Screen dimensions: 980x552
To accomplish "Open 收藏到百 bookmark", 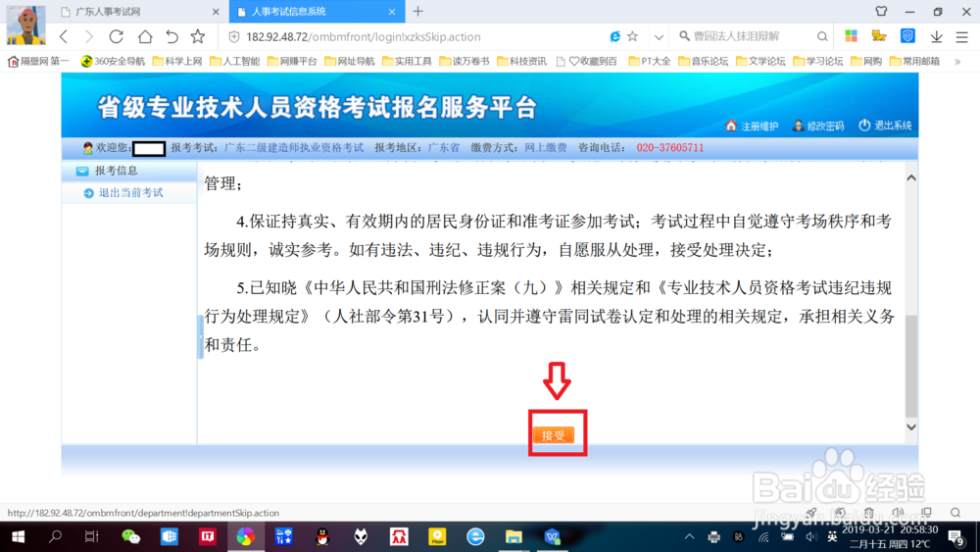I will [587, 61].
